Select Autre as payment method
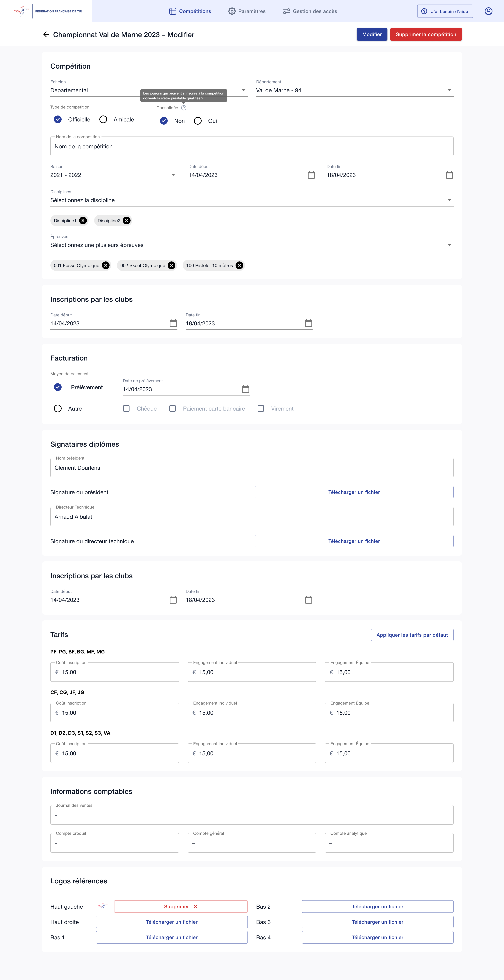This screenshot has width=504, height=980. (58, 409)
